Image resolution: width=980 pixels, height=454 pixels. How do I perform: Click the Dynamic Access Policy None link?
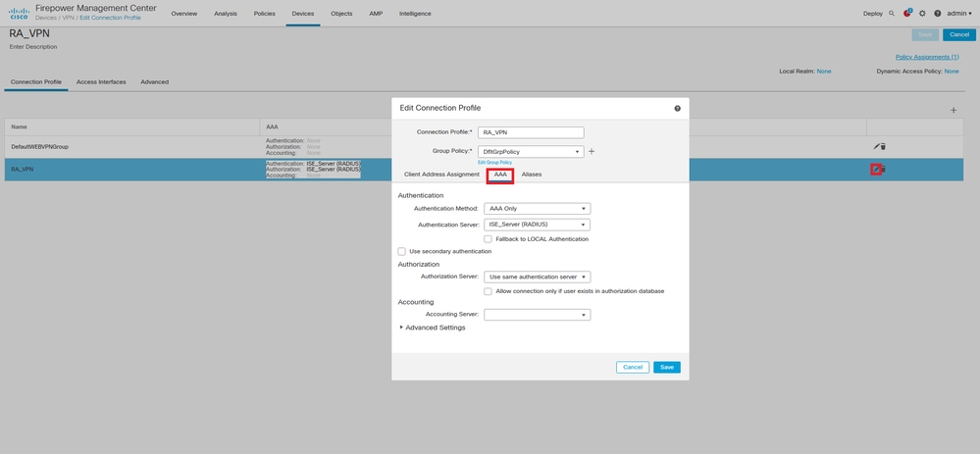coord(952,72)
